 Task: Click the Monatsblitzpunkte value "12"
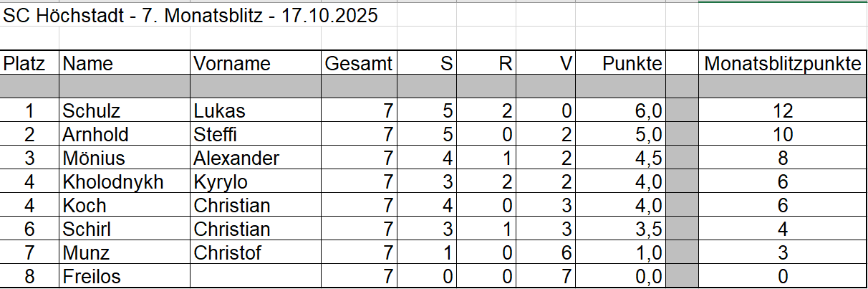(x=783, y=111)
